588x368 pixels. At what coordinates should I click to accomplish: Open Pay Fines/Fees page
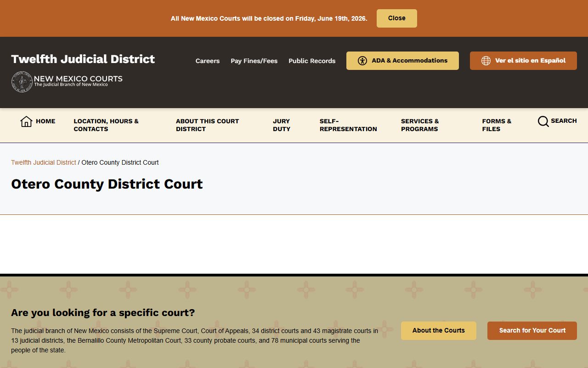point(254,61)
